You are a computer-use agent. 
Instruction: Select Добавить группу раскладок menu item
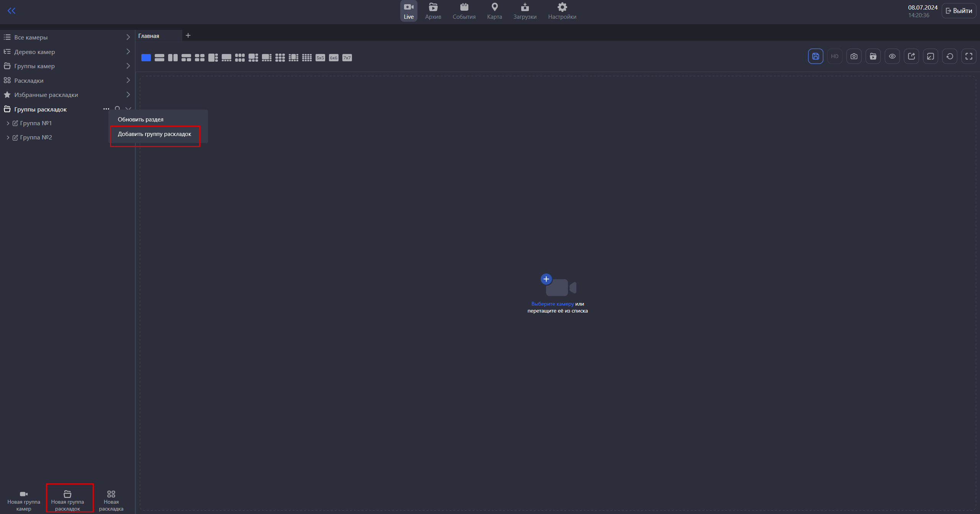(x=154, y=134)
